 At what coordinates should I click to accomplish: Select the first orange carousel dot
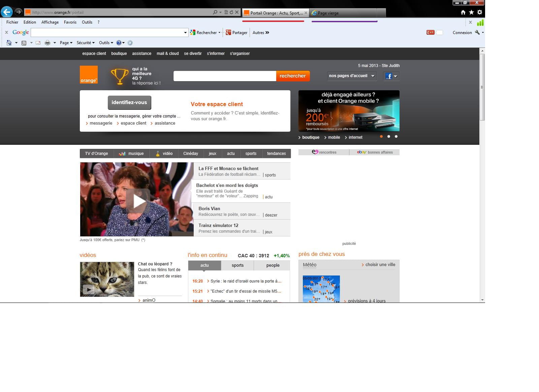pos(381,136)
